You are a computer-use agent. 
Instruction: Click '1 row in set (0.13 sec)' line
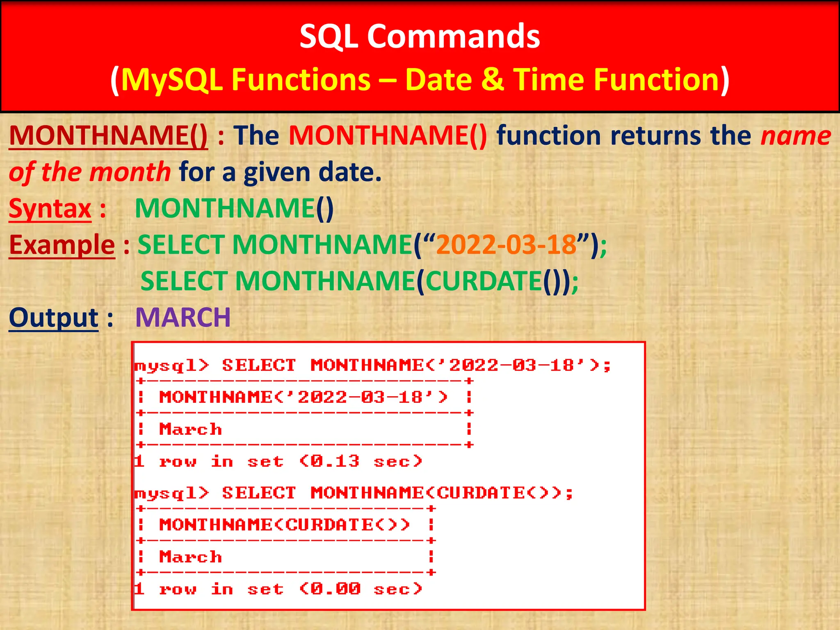click(x=278, y=461)
